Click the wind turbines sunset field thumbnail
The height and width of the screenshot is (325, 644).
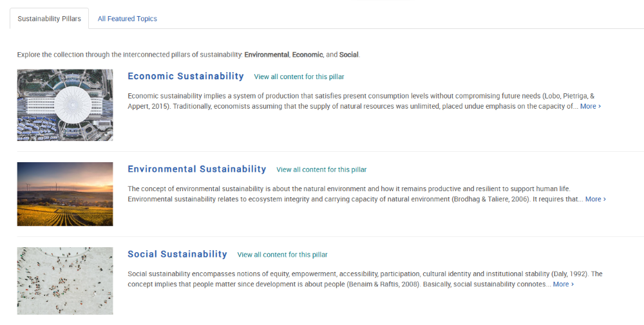(65, 194)
